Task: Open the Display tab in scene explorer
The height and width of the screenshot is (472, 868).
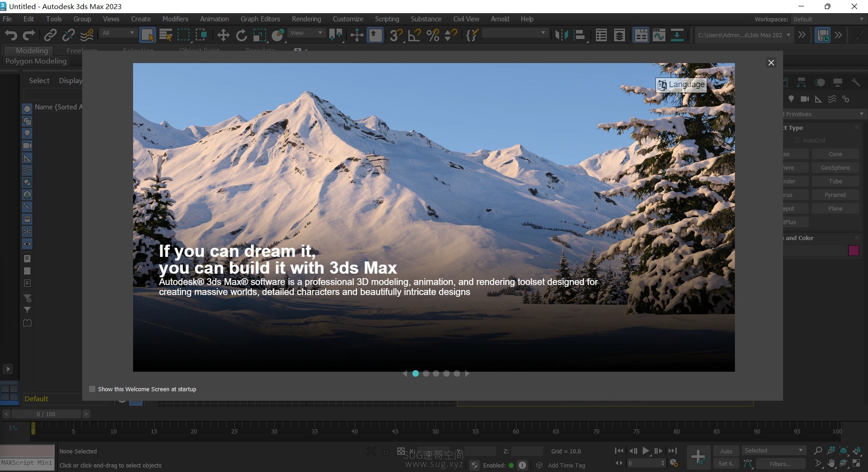Action: click(70, 80)
